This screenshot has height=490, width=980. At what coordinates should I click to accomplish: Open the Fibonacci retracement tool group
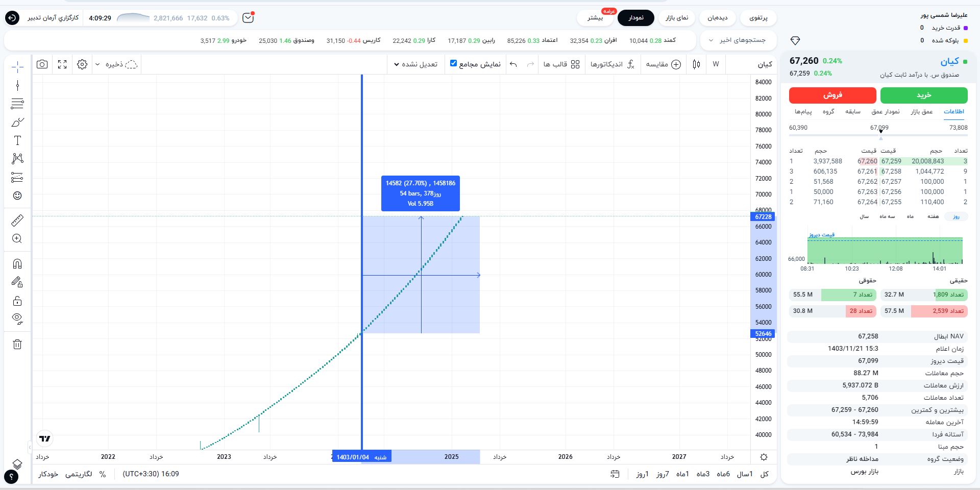pos(17,104)
